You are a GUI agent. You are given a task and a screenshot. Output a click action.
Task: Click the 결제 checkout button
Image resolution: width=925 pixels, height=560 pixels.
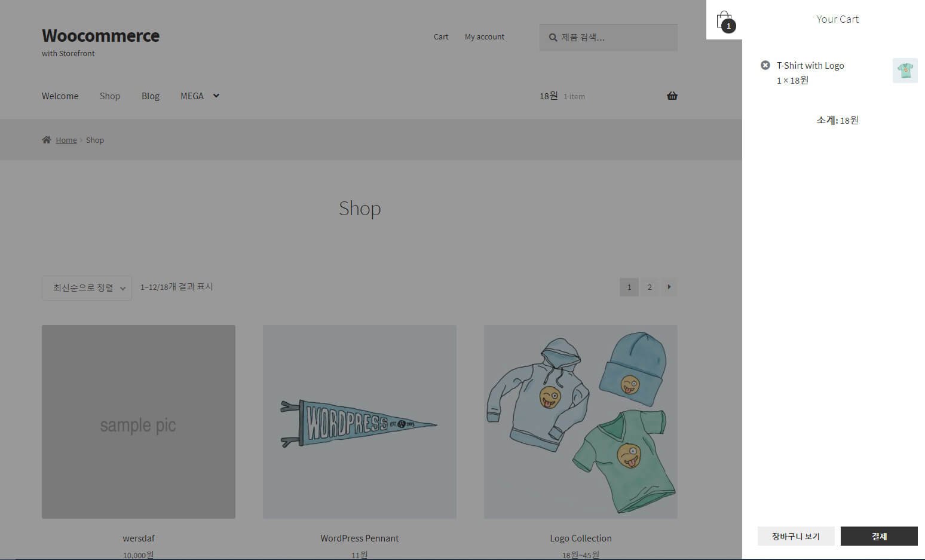(879, 536)
